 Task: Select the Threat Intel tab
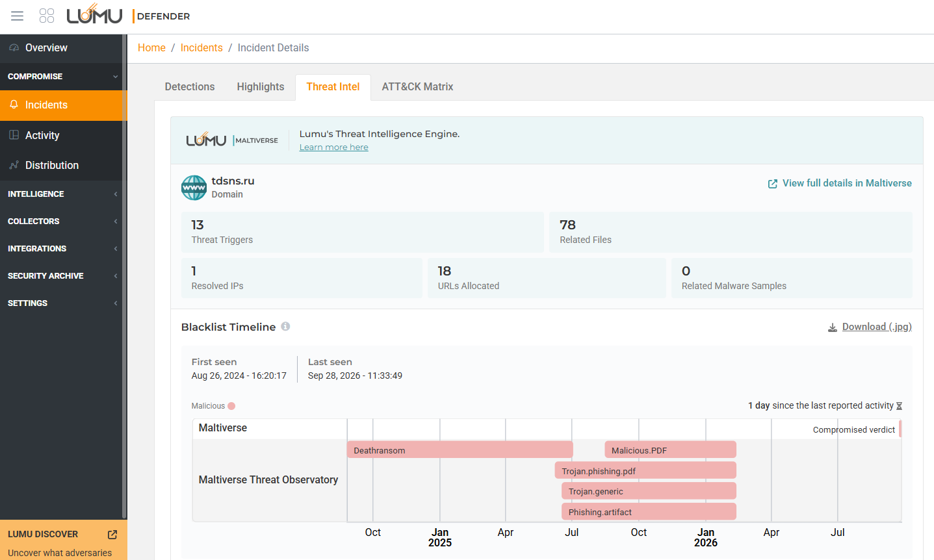[x=333, y=87]
